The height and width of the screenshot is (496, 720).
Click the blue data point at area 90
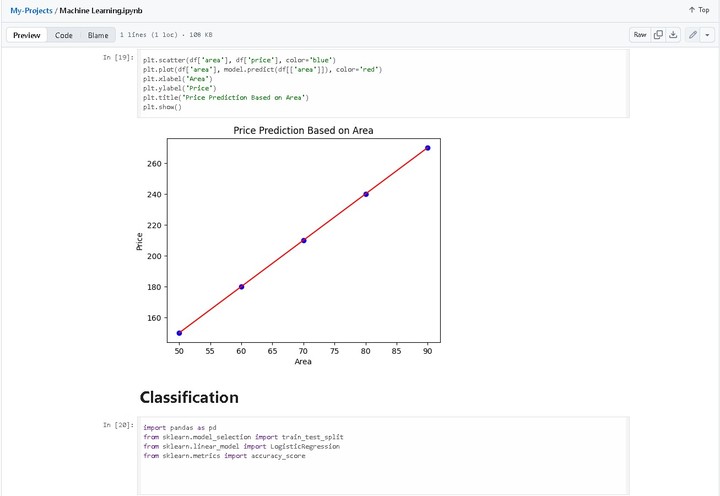click(x=428, y=148)
